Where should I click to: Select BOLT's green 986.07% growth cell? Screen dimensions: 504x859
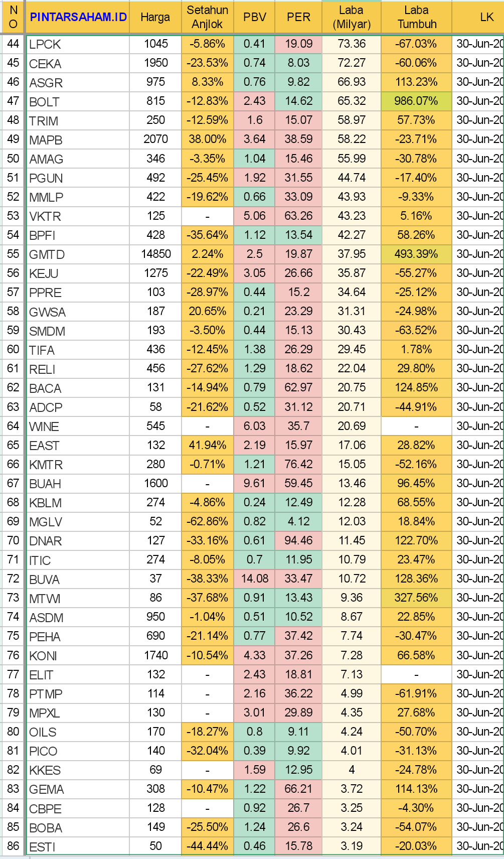(416, 101)
